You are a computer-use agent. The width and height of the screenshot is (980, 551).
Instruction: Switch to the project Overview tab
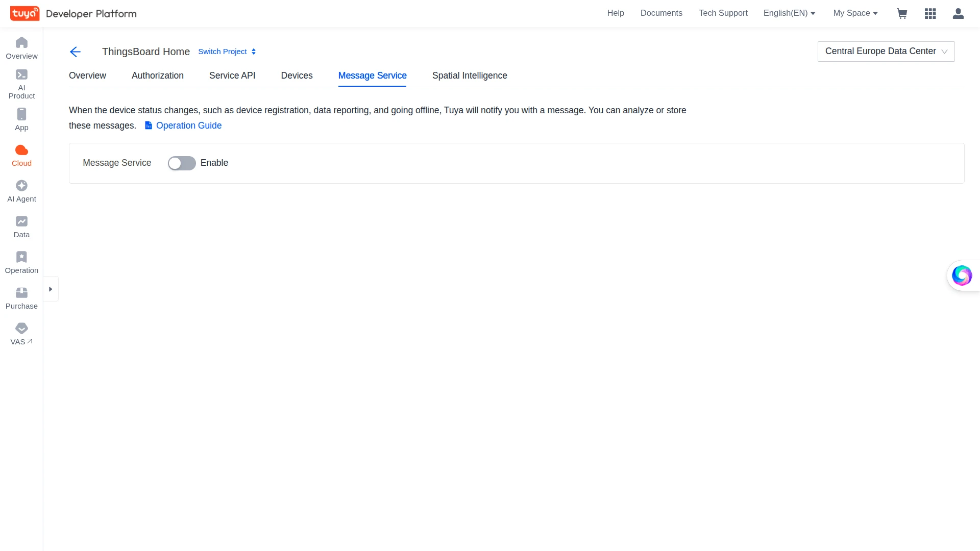pos(87,76)
